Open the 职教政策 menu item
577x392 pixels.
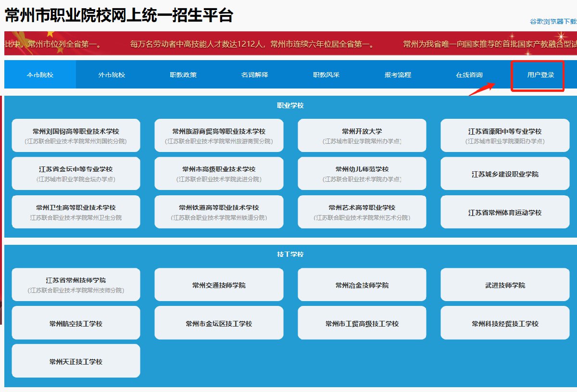pyautogui.click(x=183, y=75)
